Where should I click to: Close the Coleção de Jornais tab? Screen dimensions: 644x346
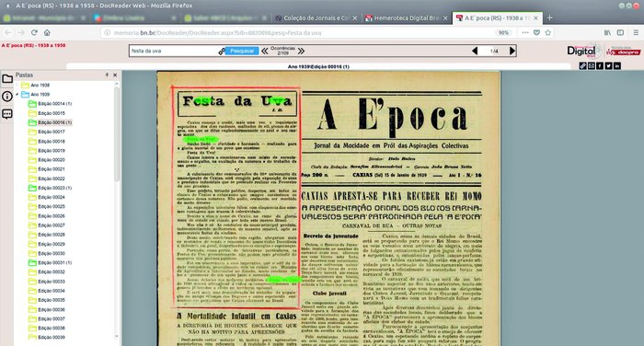click(354, 18)
